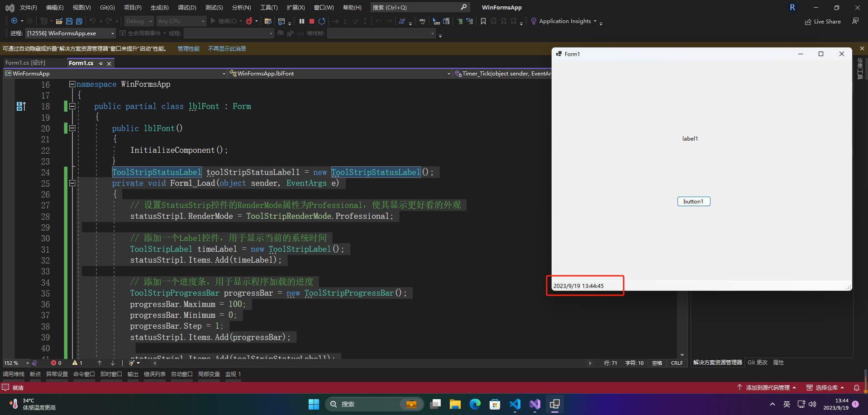Collapse the namespace WinFormsApp block
Image resolution: width=868 pixels, height=415 pixels.
(72, 84)
